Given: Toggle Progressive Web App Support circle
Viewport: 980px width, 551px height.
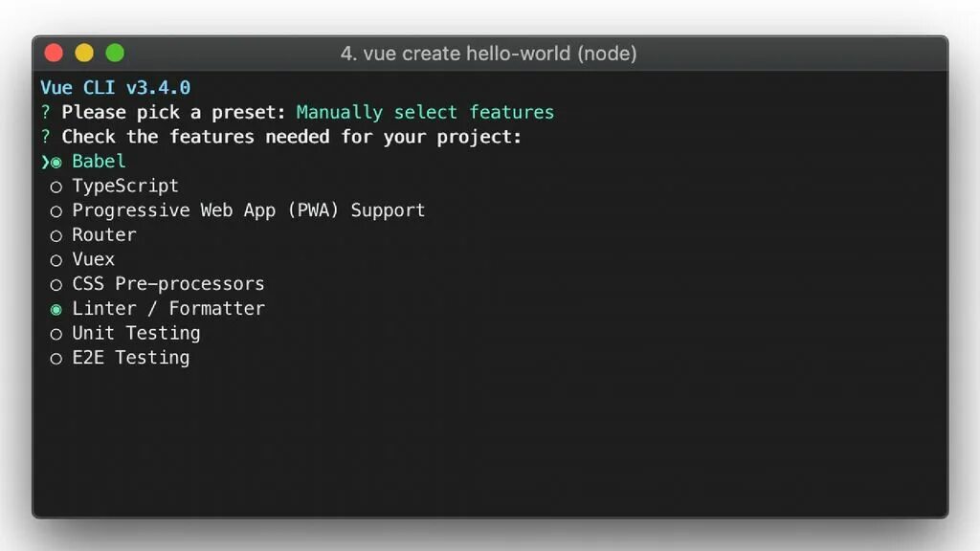Looking at the screenshot, I should coord(56,211).
